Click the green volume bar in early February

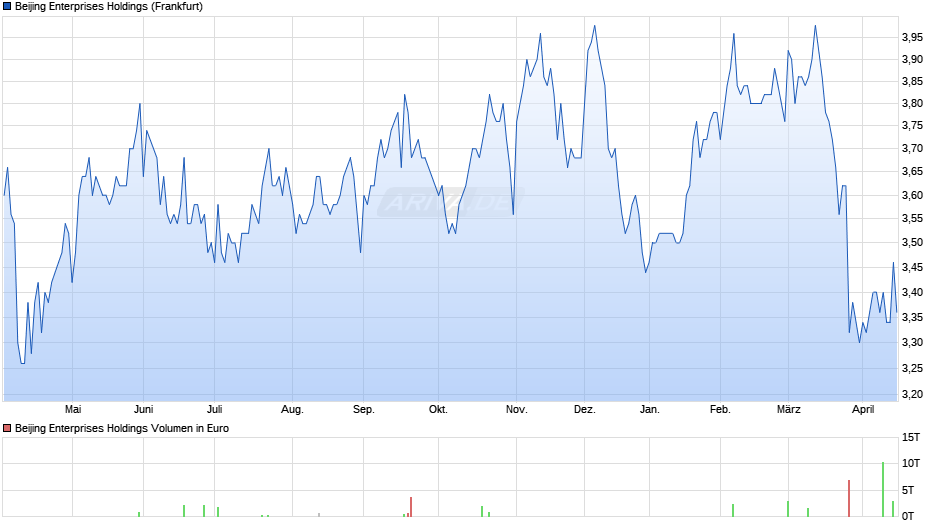tap(733, 510)
